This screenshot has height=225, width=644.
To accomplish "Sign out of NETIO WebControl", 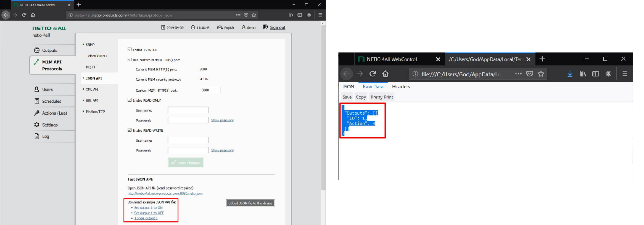I will (274, 27).
